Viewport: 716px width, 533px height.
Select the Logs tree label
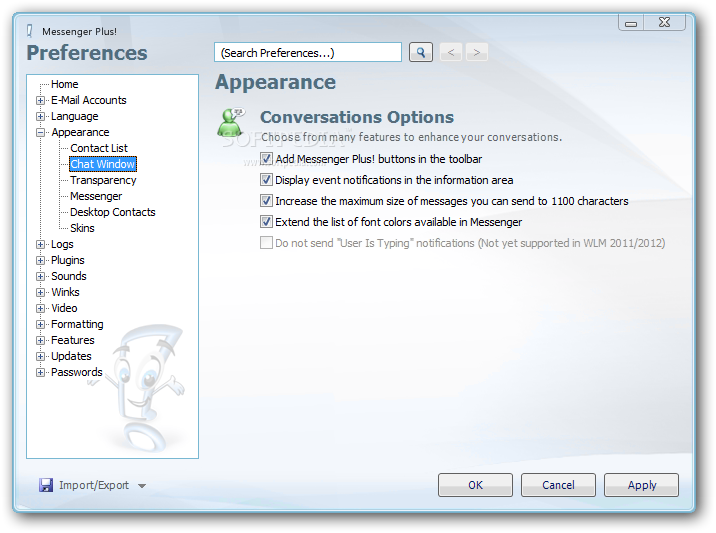(x=62, y=244)
